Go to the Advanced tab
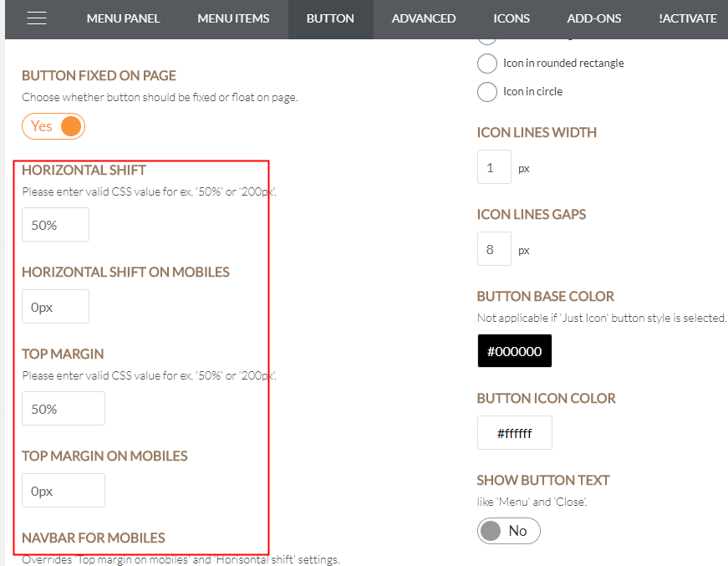Viewport: 728px width, 566px height. pyautogui.click(x=424, y=18)
